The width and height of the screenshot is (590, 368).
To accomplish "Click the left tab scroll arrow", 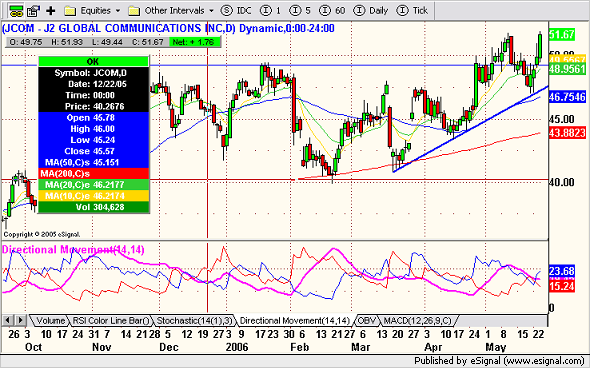I will 8,321.
